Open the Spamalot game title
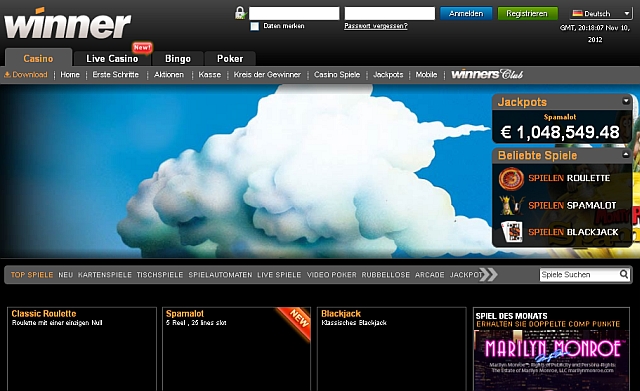Viewport: 640px width, 391px height. point(184,313)
